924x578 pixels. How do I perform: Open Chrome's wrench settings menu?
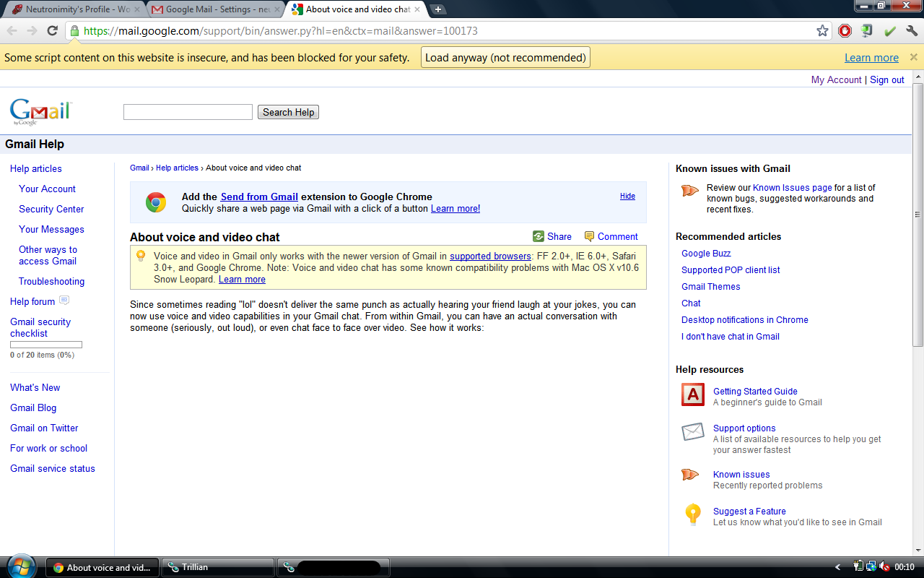[x=912, y=30]
